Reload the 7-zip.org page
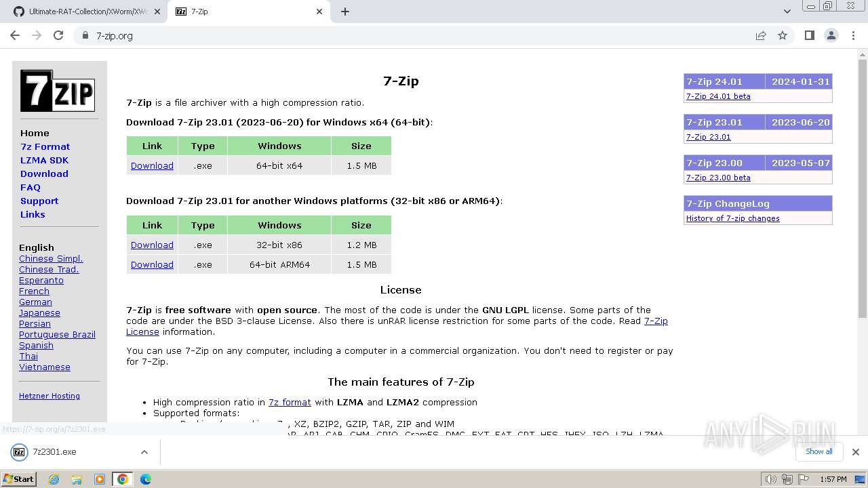This screenshot has height=488, width=868. click(58, 35)
